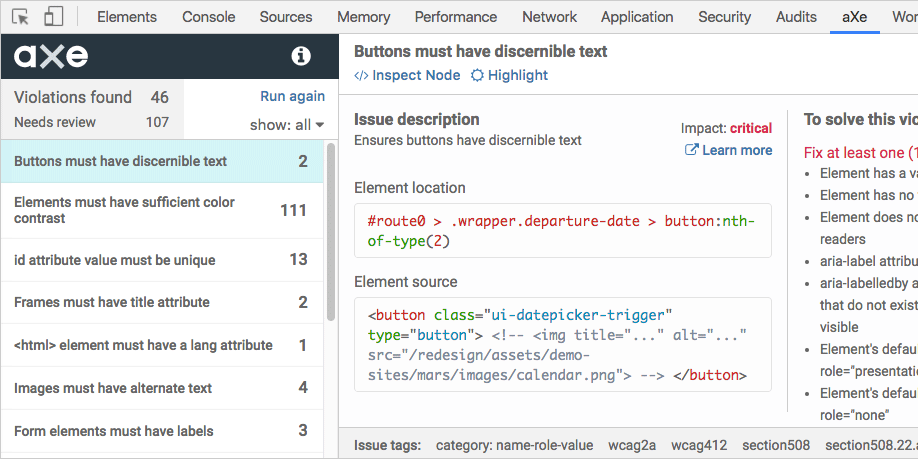The height and width of the screenshot is (459, 918).
Task: Select 'Elements must have sufficient color contrast' rule
Action: click(x=162, y=210)
